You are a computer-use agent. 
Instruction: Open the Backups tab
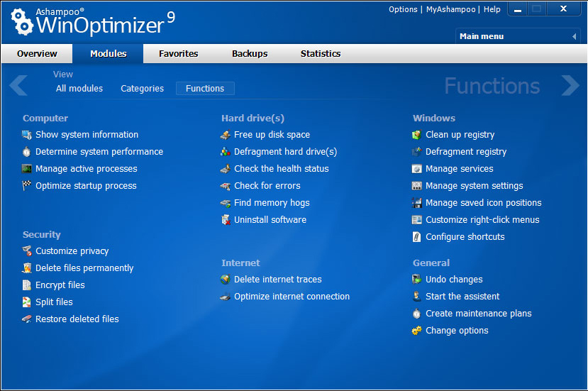[x=250, y=54]
